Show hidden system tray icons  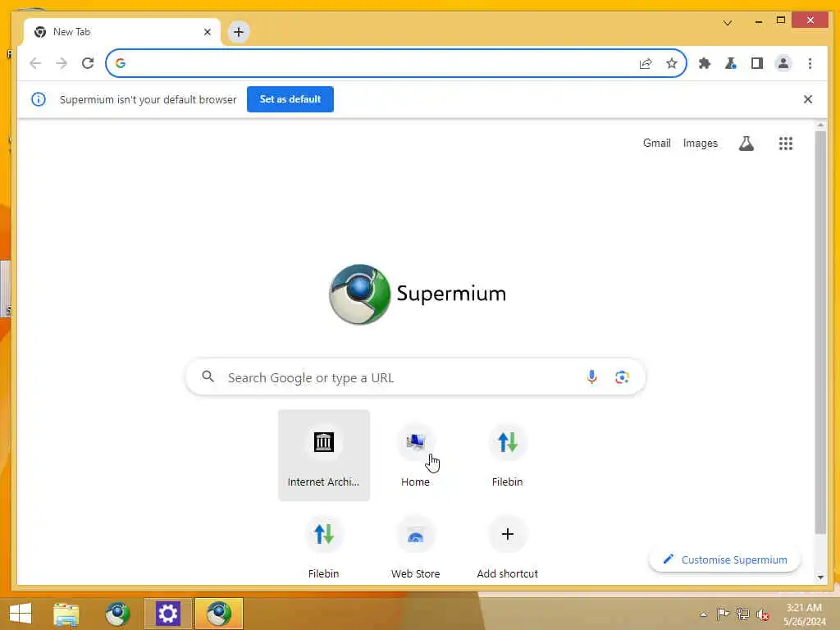[x=703, y=614]
